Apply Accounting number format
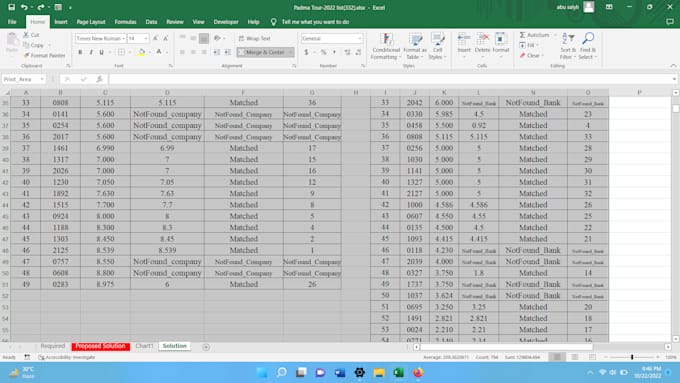680x383 pixels. 306,52
